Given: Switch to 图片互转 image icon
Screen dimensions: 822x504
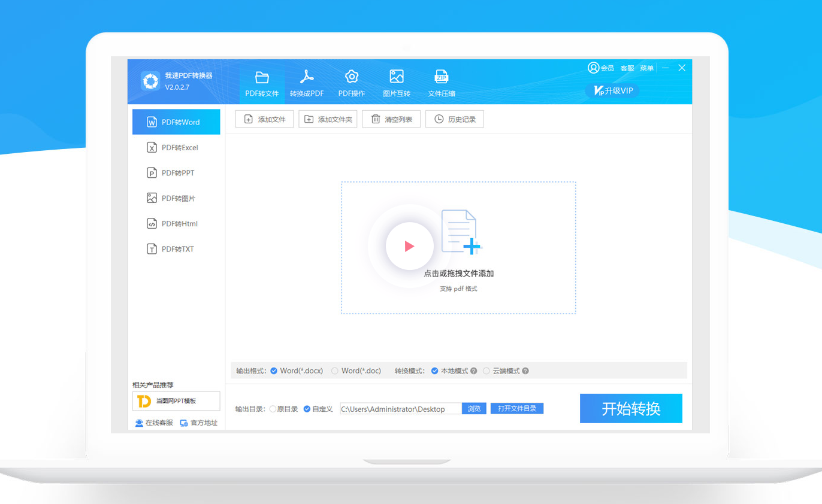Looking at the screenshot, I should pyautogui.click(x=397, y=77).
